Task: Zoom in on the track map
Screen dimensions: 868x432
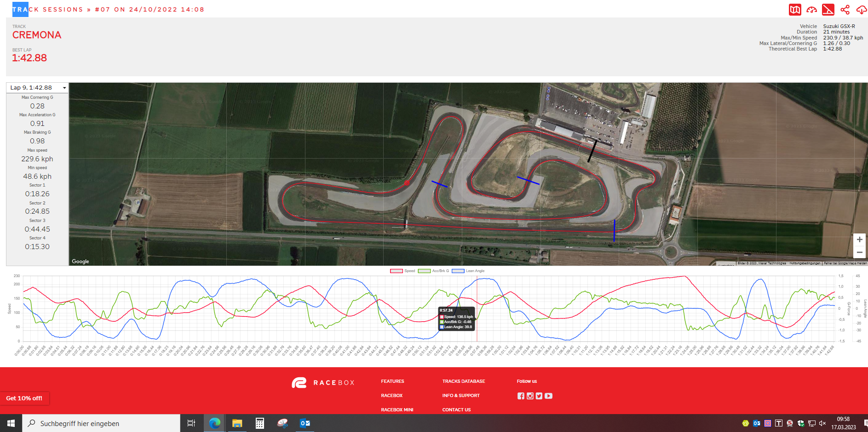Action: tap(859, 239)
